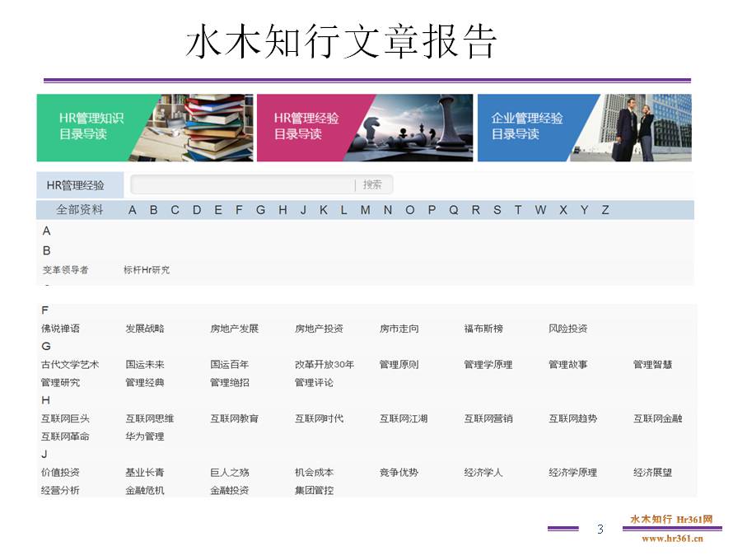The image size is (747, 560).
Task: Filter by letter Z in alphabet bar
Action: click(605, 210)
